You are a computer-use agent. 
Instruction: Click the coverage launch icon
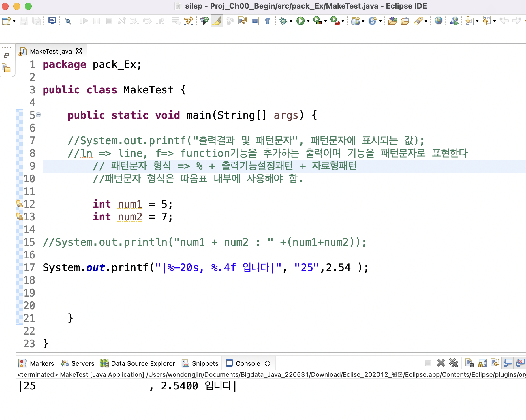point(204,21)
